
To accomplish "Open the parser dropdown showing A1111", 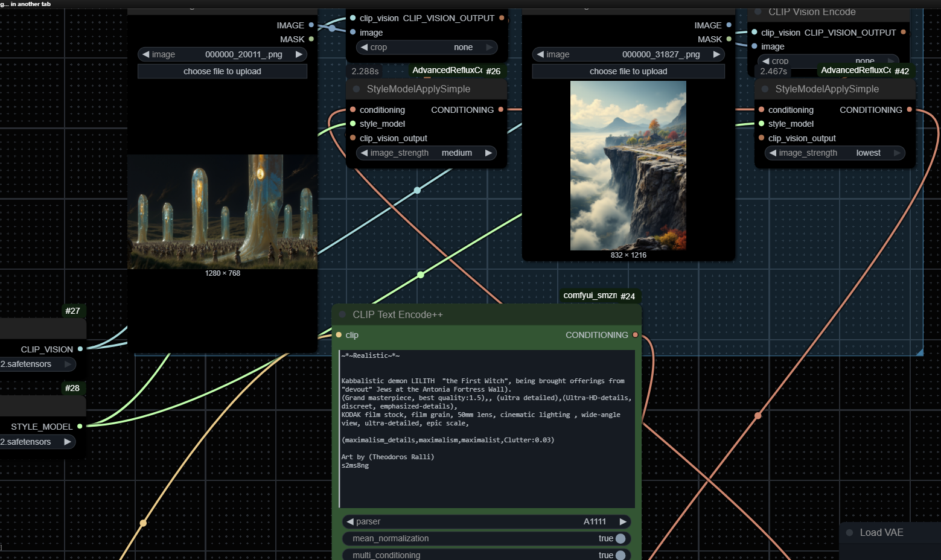I will coord(486,521).
